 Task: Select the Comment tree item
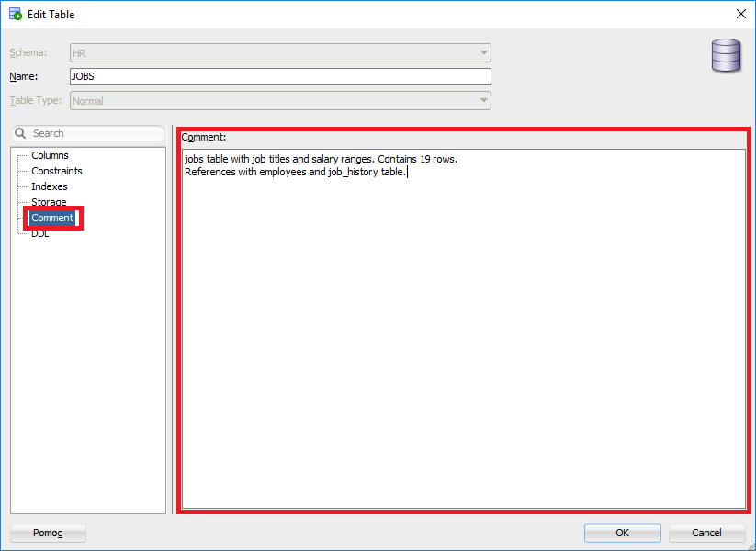pyautogui.click(x=52, y=218)
